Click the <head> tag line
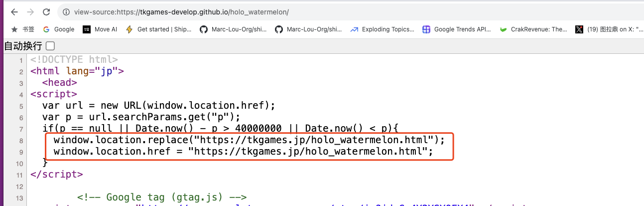The width and height of the screenshot is (644, 206). (x=60, y=83)
